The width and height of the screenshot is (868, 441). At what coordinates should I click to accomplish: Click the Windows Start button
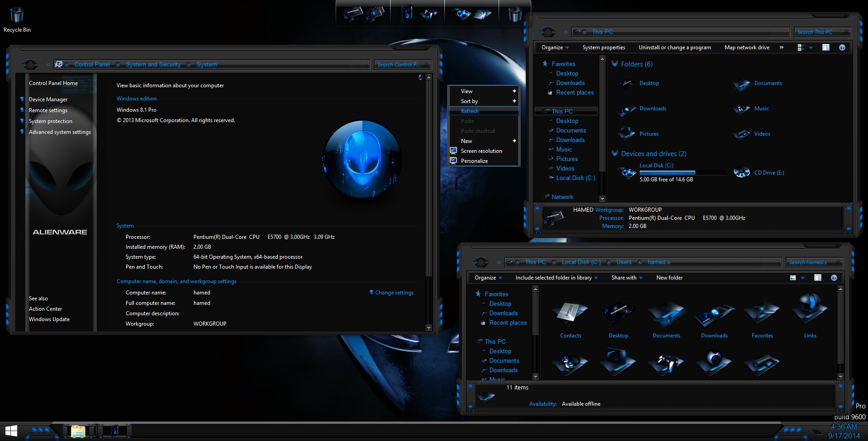coord(11,431)
